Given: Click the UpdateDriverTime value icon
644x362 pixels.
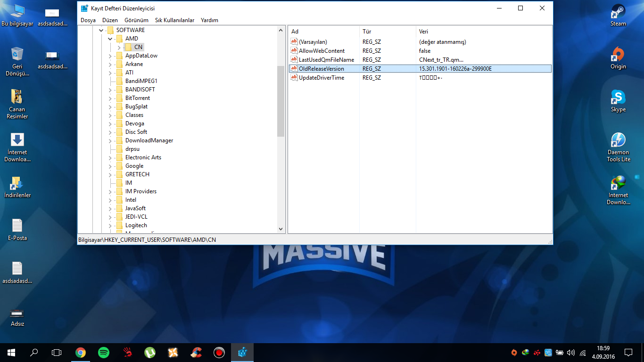Looking at the screenshot, I should coord(294,78).
